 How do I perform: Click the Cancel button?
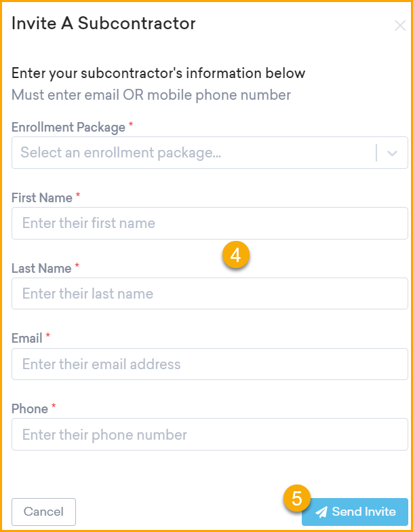coord(43,512)
